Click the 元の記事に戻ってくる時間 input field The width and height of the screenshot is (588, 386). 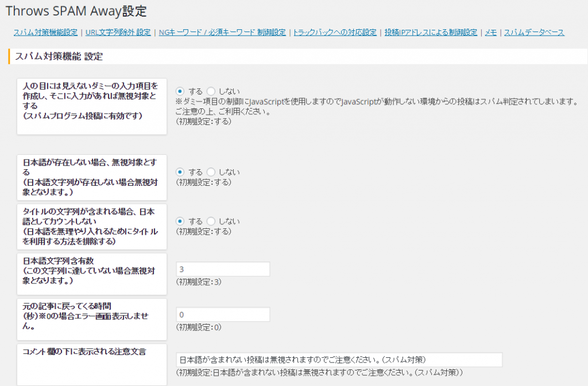(223, 314)
